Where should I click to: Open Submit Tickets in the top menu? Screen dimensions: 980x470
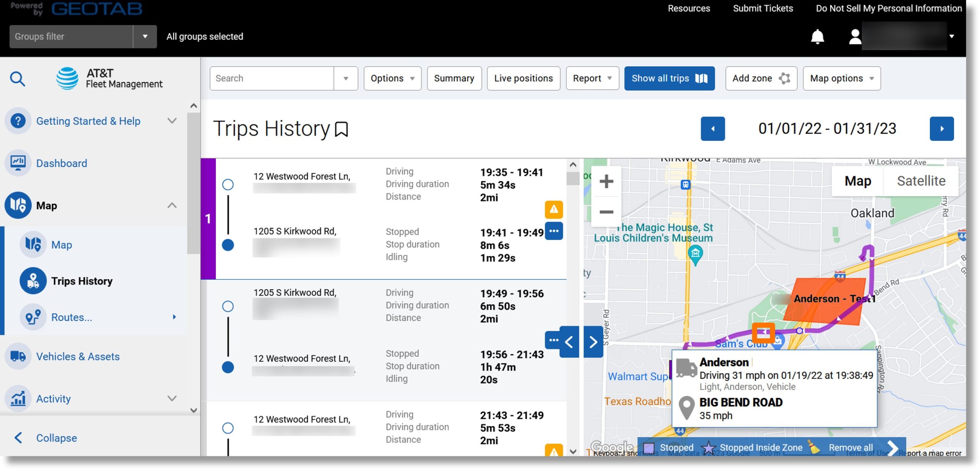pyautogui.click(x=763, y=8)
